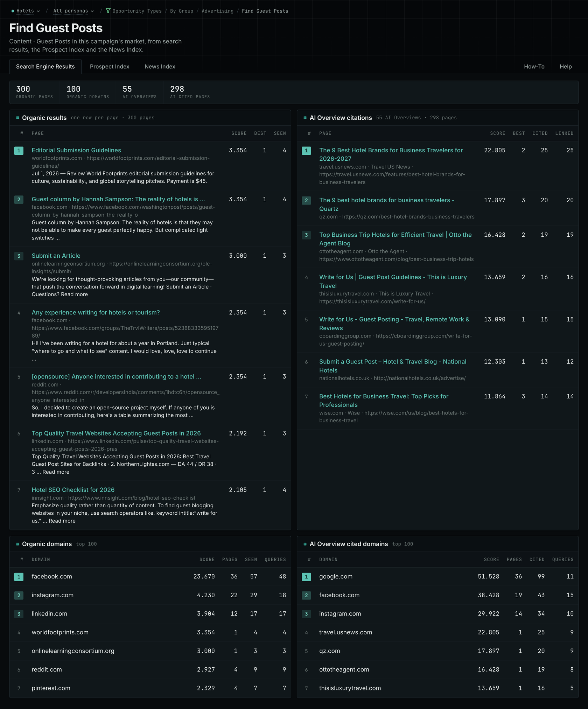Screen dimensions: 588x709
Task: Click the 55 AI Overviews stat
Action: pos(140,92)
